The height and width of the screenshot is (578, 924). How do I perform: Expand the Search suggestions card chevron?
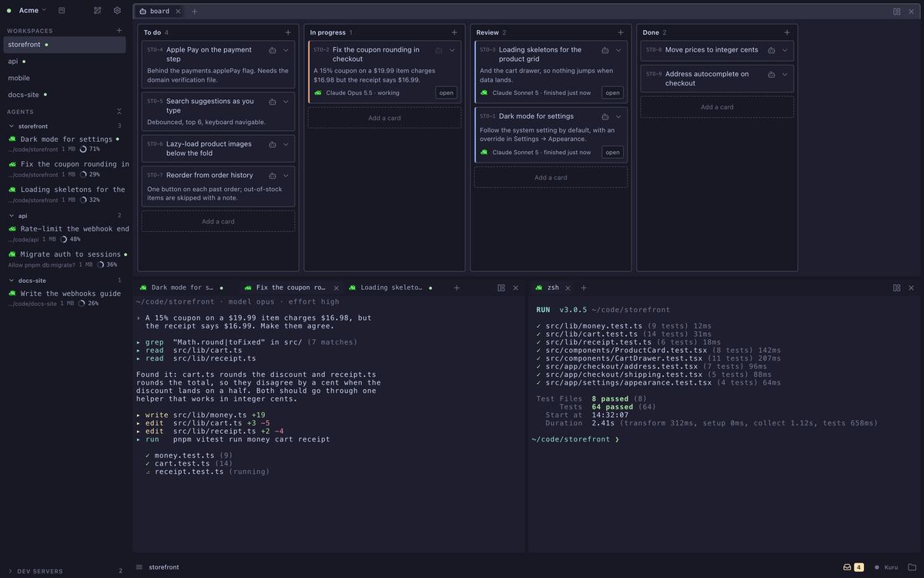(286, 101)
